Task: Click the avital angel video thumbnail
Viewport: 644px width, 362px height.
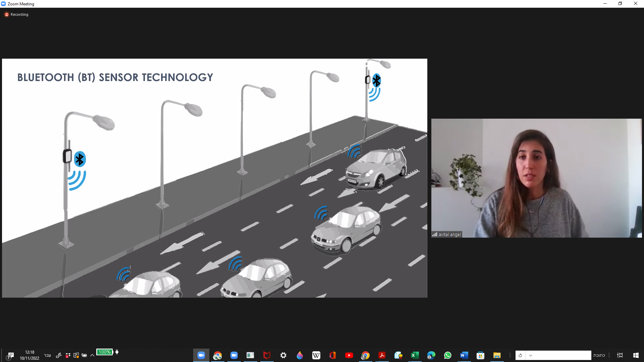Action: [536, 178]
